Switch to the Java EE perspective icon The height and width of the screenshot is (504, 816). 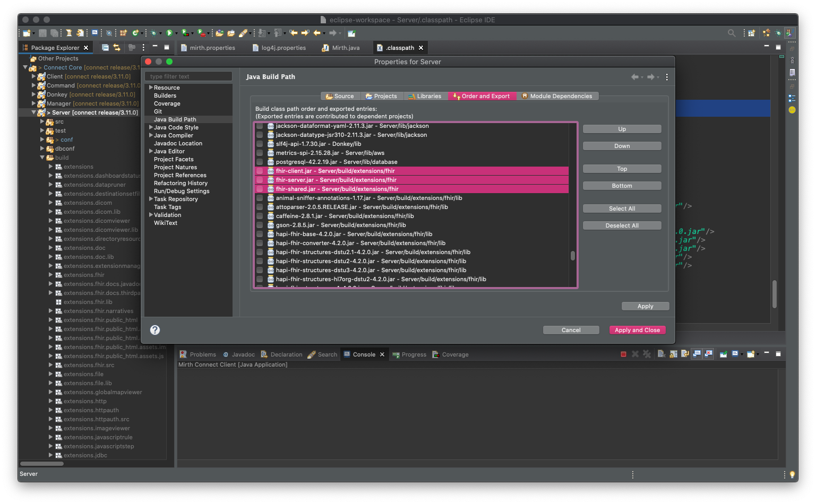766,33
